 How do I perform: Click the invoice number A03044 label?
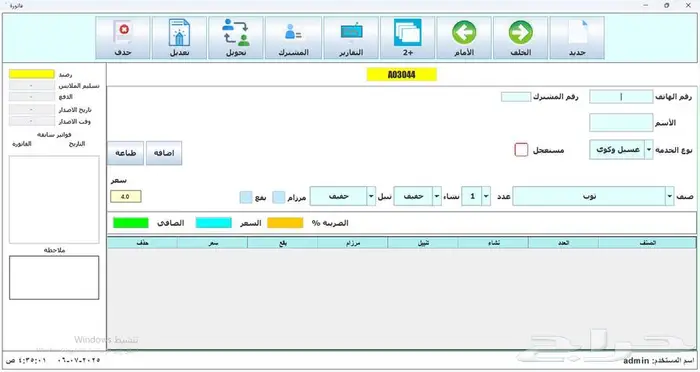[x=401, y=75]
